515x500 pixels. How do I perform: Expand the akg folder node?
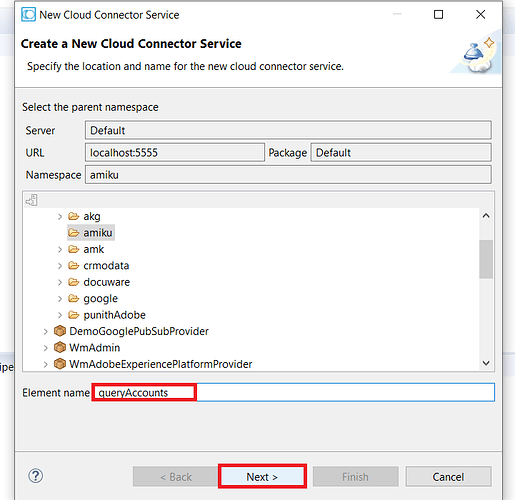point(60,217)
